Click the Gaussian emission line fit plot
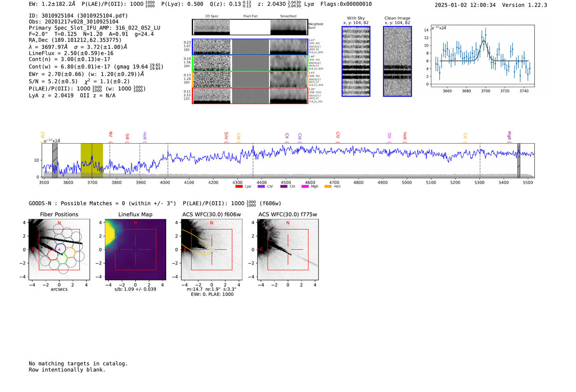The height and width of the screenshot is (392, 576). click(x=482, y=56)
